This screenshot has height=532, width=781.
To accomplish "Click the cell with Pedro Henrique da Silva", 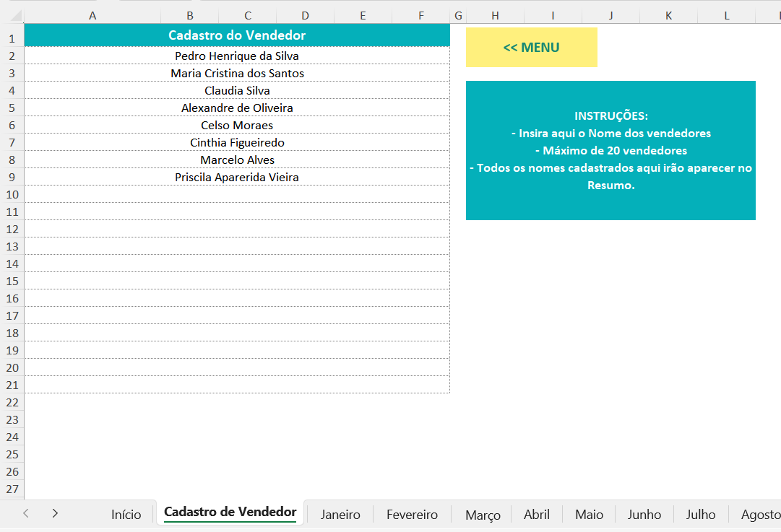I will [237, 56].
